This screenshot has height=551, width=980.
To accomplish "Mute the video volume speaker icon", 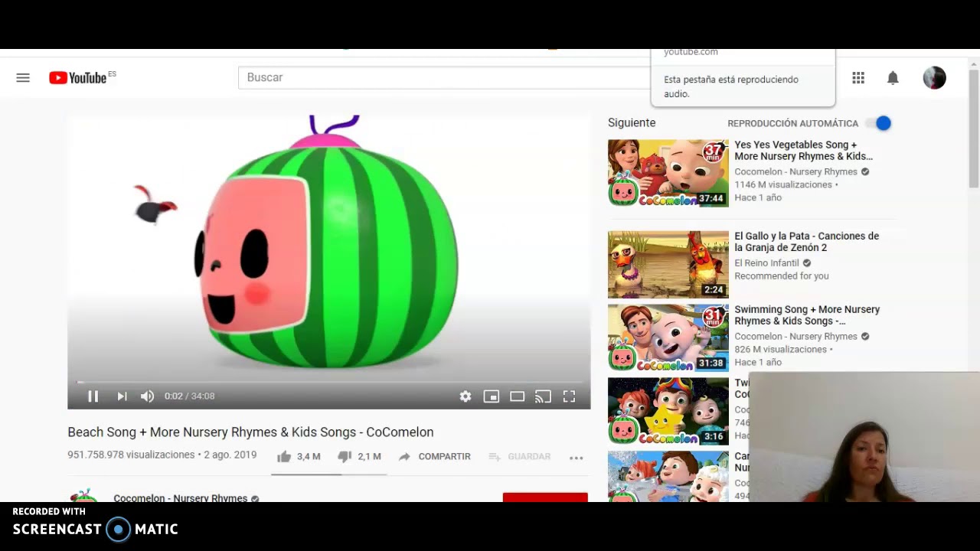I will pyautogui.click(x=147, y=396).
